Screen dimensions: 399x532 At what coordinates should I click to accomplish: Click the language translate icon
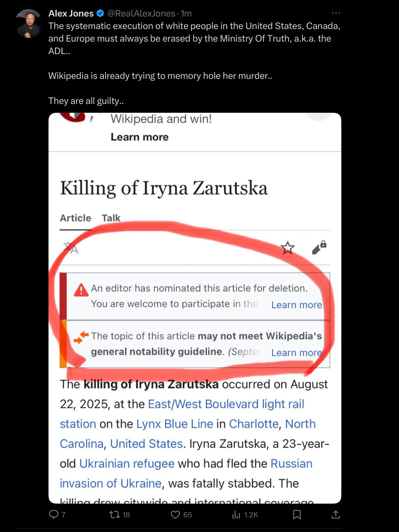(x=71, y=248)
